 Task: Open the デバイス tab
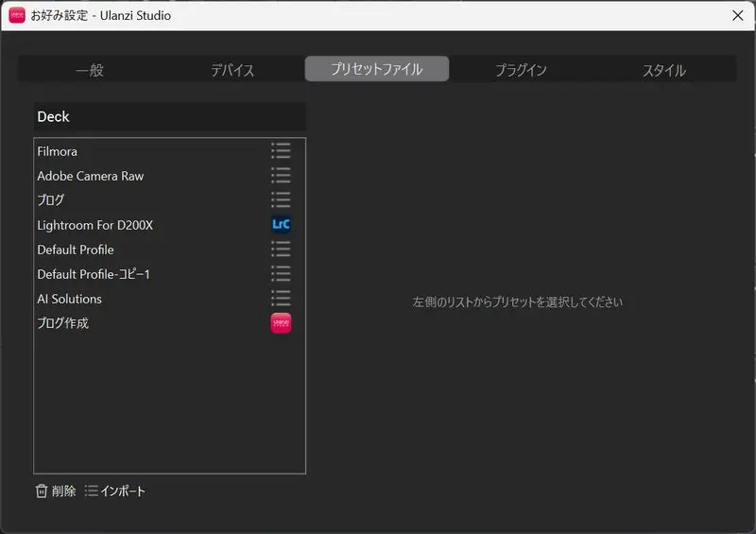click(232, 70)
